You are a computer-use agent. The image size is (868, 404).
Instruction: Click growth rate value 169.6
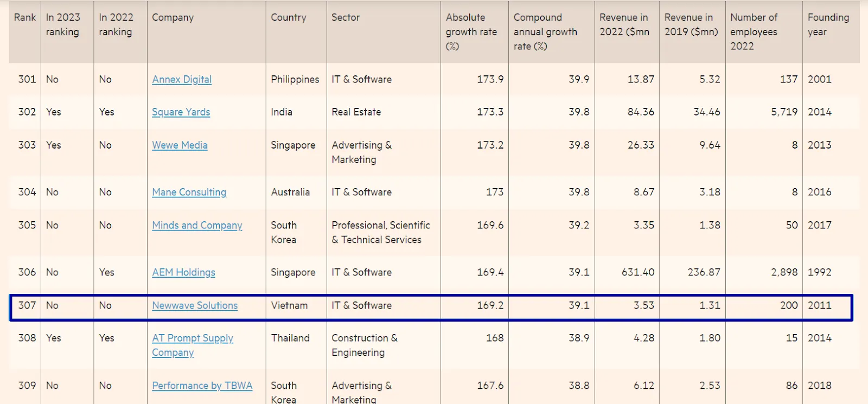pyautogui.click(x=490, y=225)
